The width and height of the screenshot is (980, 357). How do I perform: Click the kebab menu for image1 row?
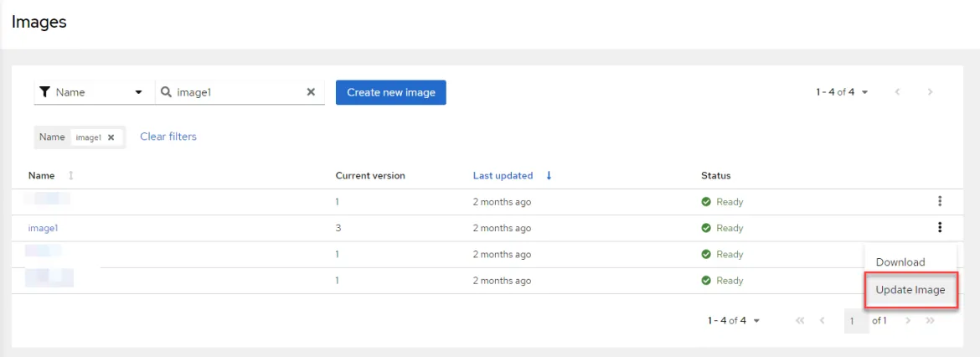(x=940, y=227)
